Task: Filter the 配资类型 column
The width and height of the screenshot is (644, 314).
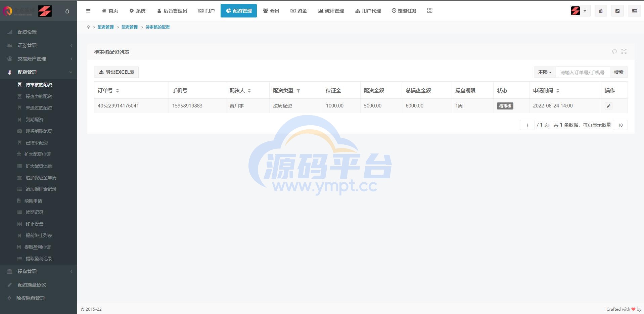Action: pyautogui.click(x=298, y=91)
